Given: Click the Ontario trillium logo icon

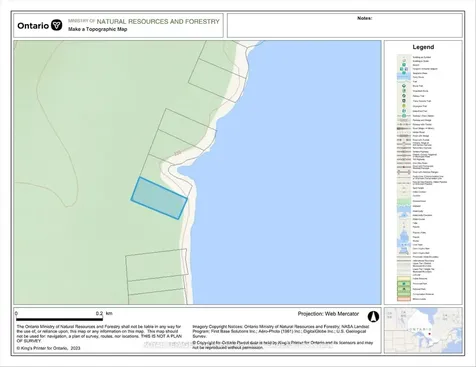Looking at the screenshot, I should 57,25.
